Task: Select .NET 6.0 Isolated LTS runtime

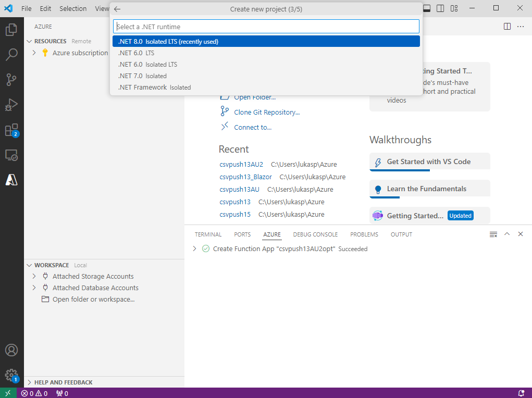Action: point(147,65)
